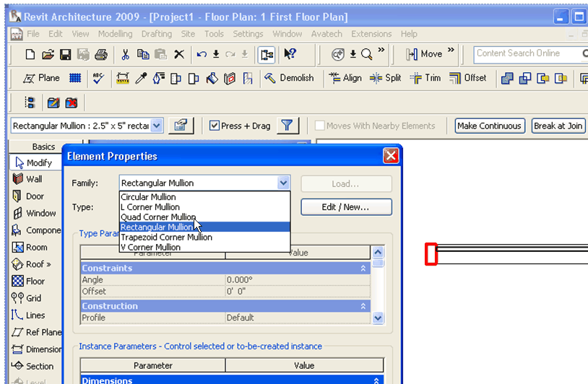Viewport: 588px width, 384px height.
Task: Choose Trapezoid Corner Mullion from list
Action: pos(204,237)
